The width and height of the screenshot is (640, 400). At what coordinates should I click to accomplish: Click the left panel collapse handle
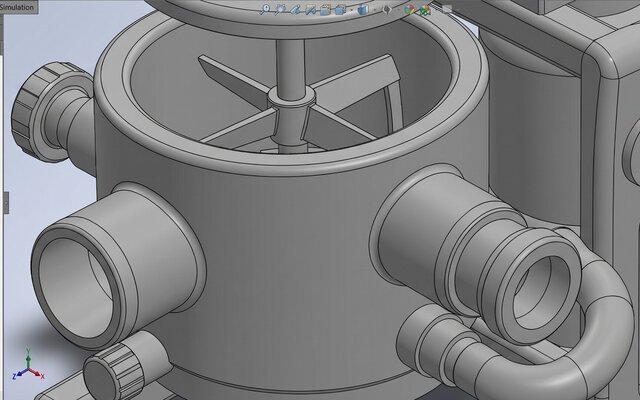(x=6, y=202)
